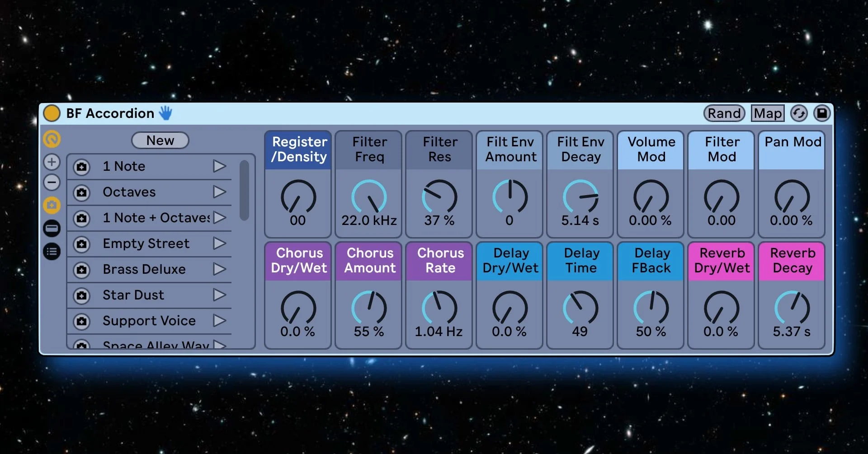
Task: Click the camera icon beside the Star Dust preset
Action: (81, 295)
